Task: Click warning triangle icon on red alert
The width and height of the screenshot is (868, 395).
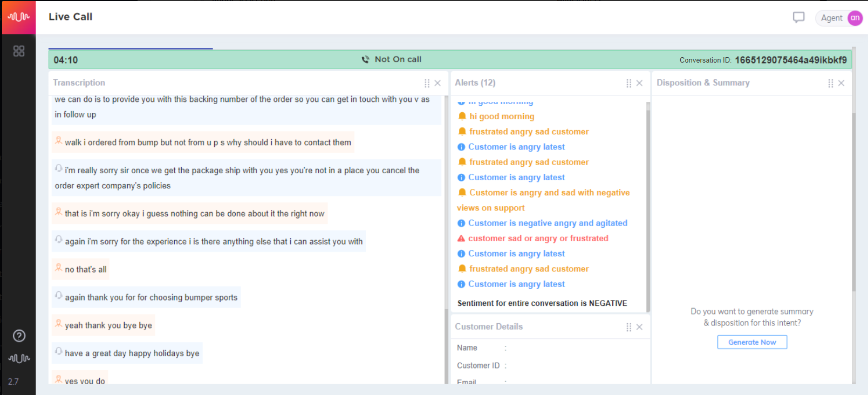Action: [461, 238]
